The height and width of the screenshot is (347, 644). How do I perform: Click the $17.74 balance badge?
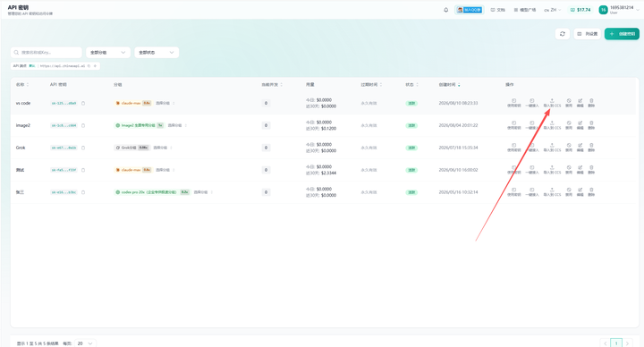[580, 10]
